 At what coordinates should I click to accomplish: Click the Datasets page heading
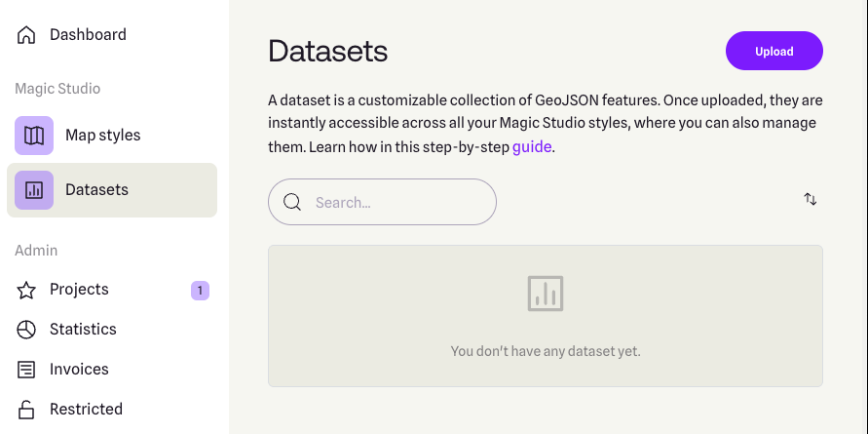327,51
